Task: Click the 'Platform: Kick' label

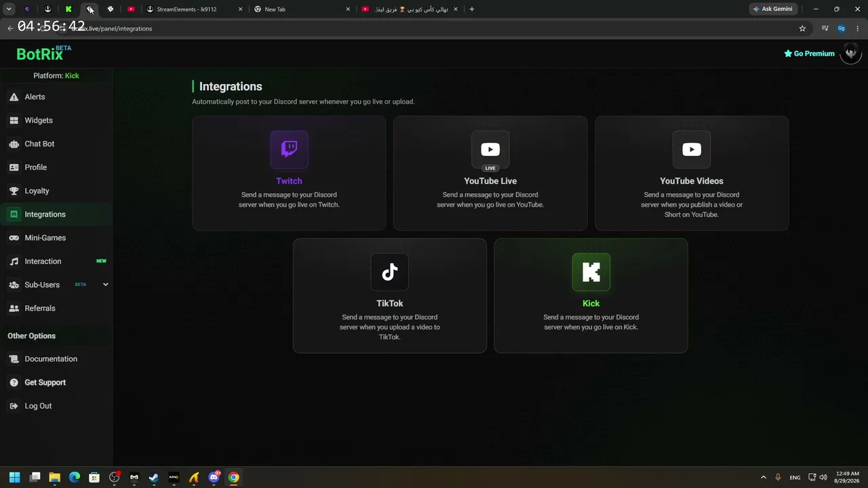Action: click(56, 76)
